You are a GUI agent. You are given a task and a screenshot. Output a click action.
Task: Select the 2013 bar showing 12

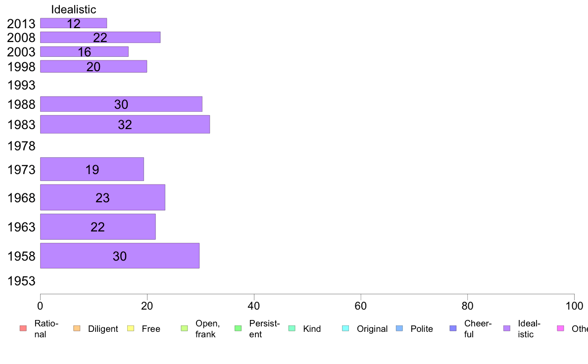(73, 23)
